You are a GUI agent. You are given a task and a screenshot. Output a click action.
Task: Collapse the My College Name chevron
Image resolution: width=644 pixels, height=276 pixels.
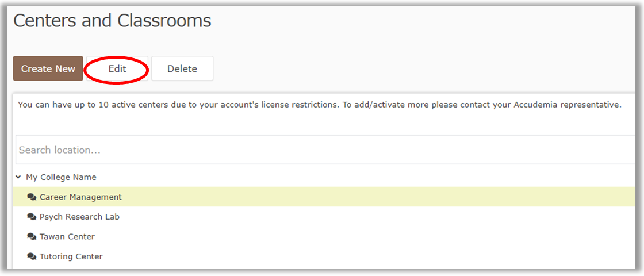(x=18, y=177)
